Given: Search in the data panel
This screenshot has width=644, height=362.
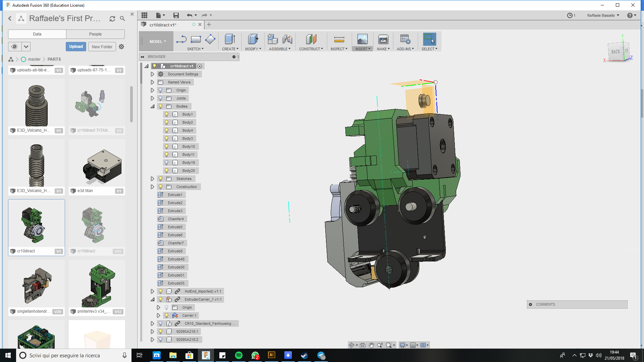Looking at the screenshot, I should click(122, 19).
